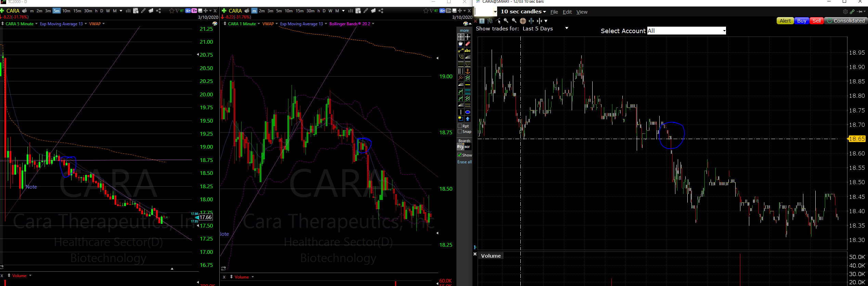Click the share icon on 1-minute chart
This screenshot has width=868, height=286.
coord(381,11)
